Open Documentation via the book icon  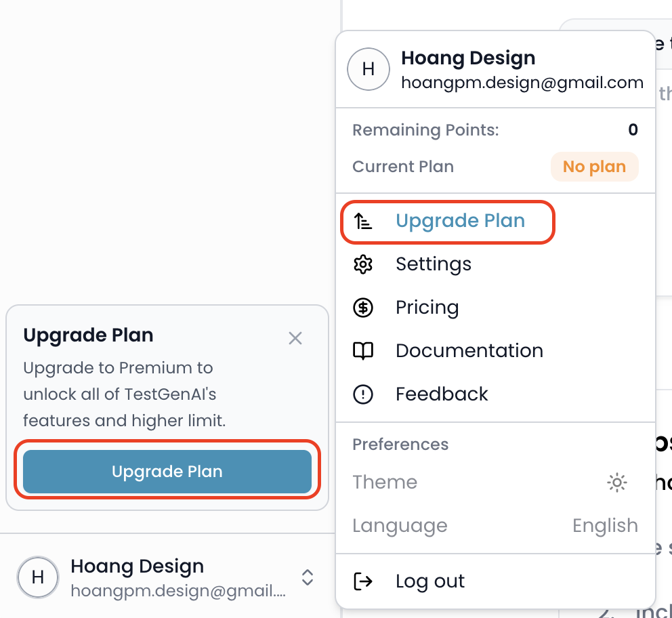pyautogui.click(x=363, y=350)
